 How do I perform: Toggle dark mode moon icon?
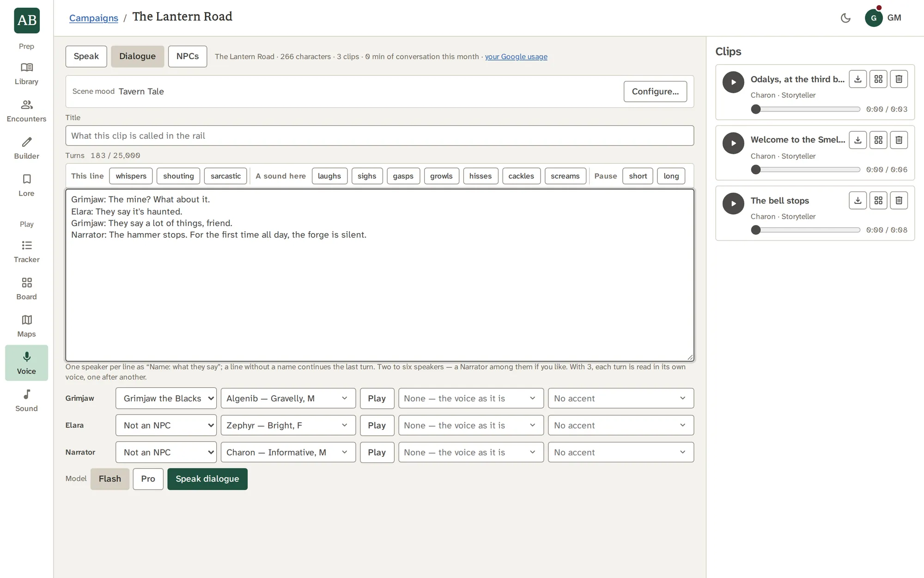coord(845,18)
